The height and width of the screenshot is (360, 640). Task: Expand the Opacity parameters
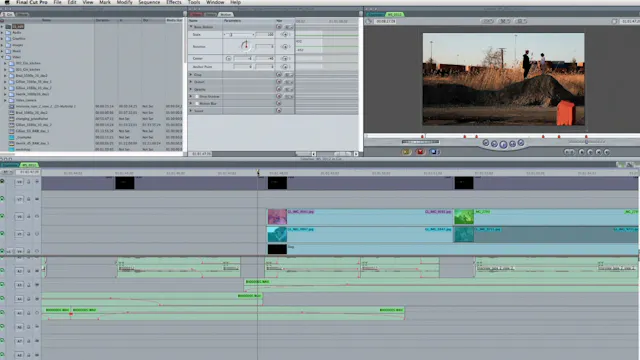[x=191, y=89]
